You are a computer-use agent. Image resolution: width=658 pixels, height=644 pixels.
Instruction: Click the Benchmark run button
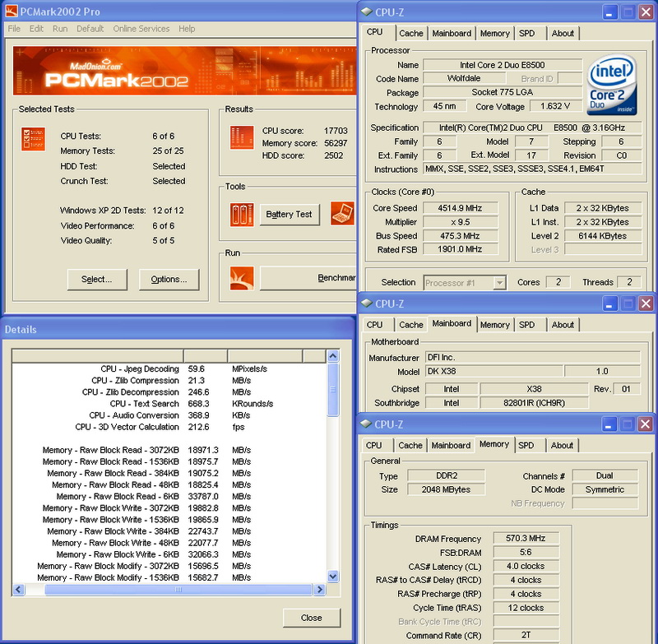coord(308,278)
